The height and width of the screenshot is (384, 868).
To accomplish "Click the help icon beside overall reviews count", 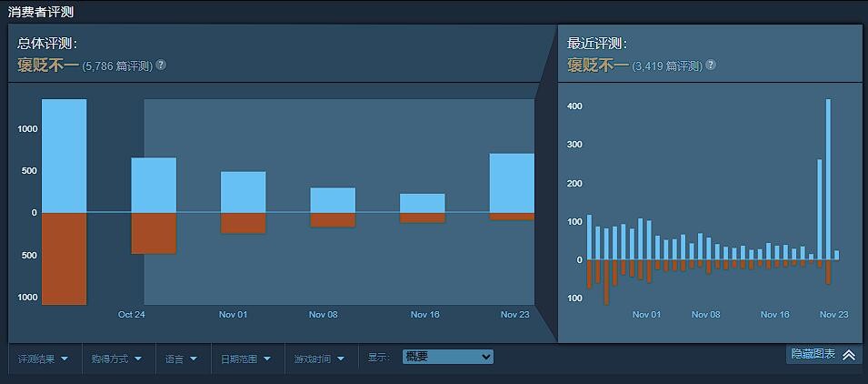I will pos(161,65).
